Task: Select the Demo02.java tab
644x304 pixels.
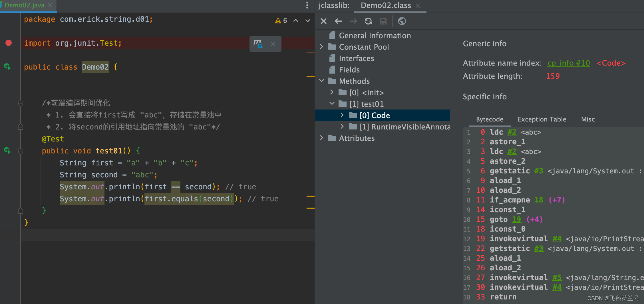Action: (x=25, y=5)
